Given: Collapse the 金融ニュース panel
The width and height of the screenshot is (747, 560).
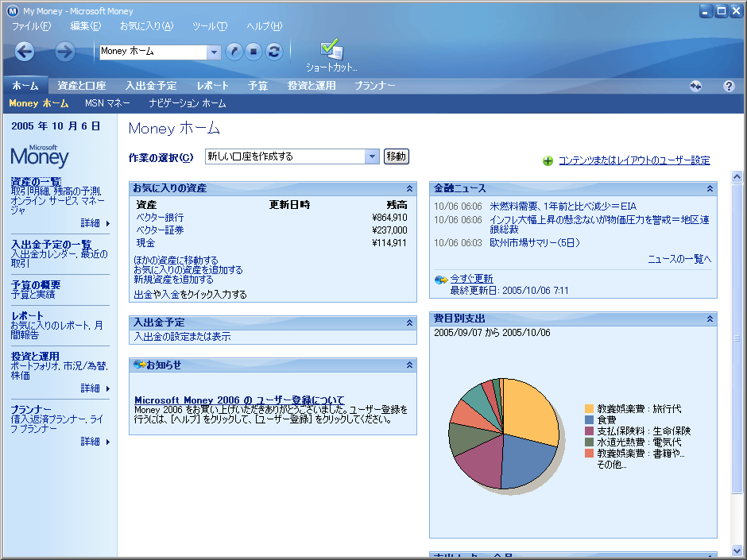Looking at the screenshot, I should pos(710,188).
